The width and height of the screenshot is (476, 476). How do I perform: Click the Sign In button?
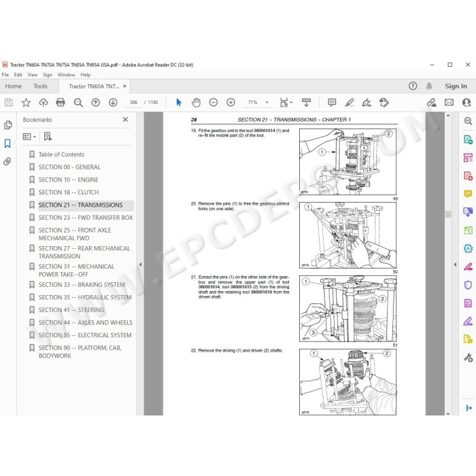(456, 86)
